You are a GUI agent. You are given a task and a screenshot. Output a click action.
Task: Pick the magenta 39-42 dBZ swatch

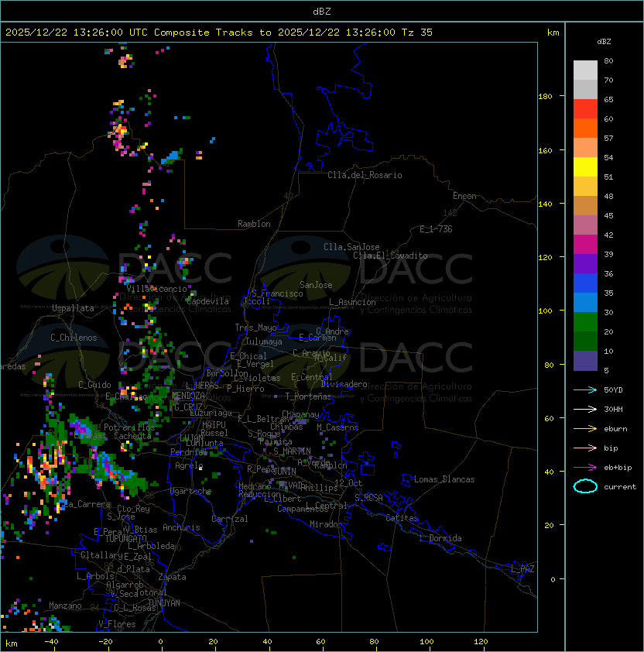[585, 245]
